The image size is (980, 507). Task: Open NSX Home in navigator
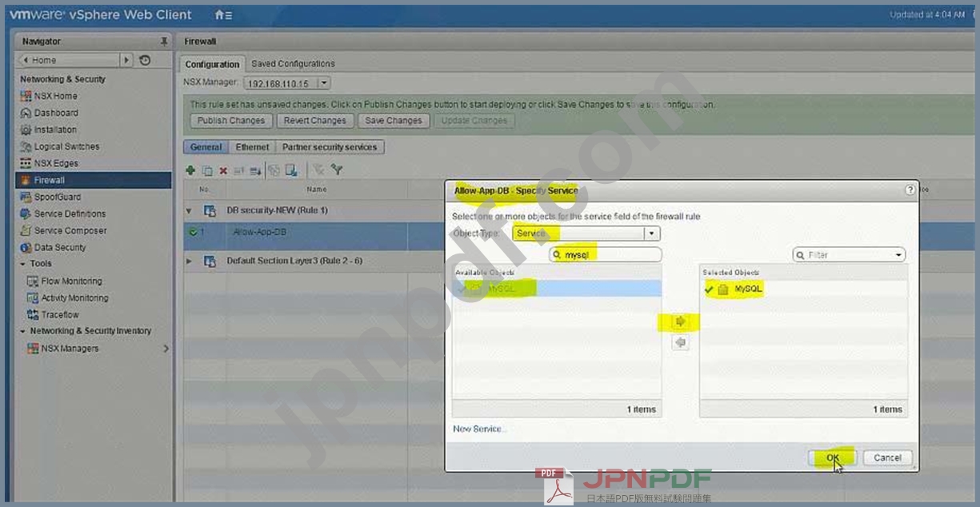pos(55,96)
